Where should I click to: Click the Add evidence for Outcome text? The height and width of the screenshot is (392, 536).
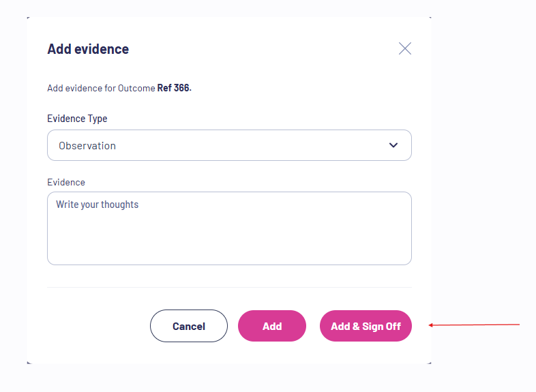click(101, 88)
